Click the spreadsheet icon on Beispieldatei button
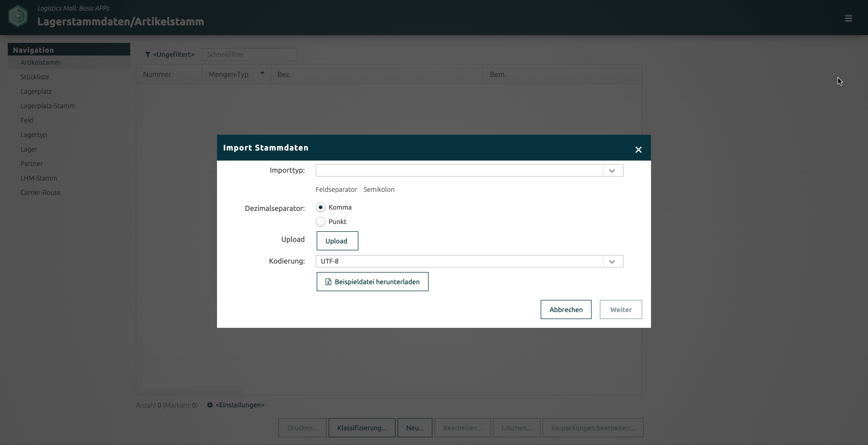Screen dimensions: 868x445 [328, 282]
